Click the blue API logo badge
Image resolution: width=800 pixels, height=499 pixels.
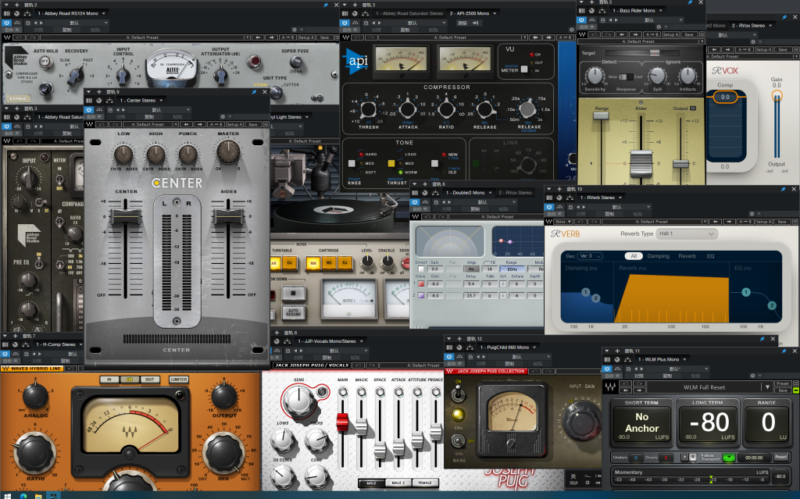tap(356, 59)
